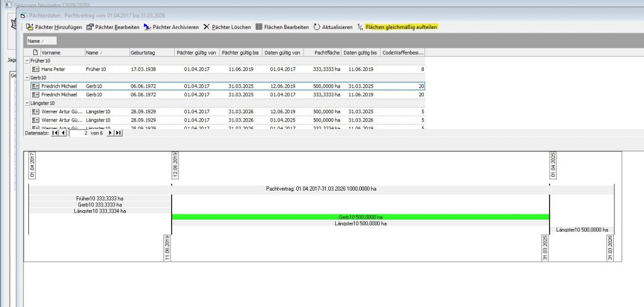The height and width of the screenshot is (307, 644).
Task: Go to the first record in navigator
Action: pos(54,133)
